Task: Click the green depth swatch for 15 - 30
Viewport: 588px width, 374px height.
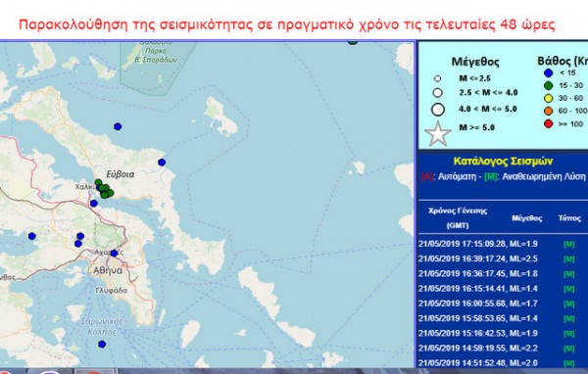Action: (548, 86)
